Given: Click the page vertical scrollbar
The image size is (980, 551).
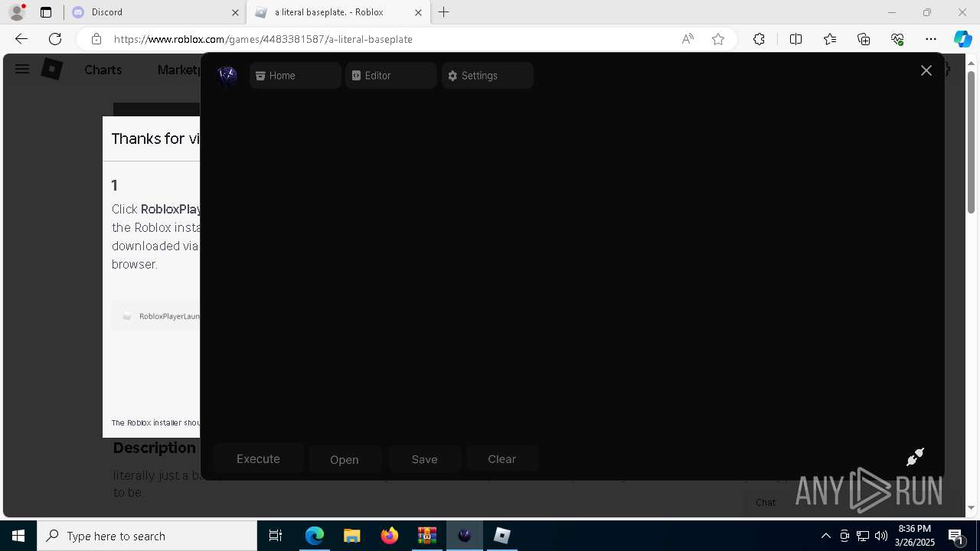Looking at the screenshot, I should [x=972, y=142].
